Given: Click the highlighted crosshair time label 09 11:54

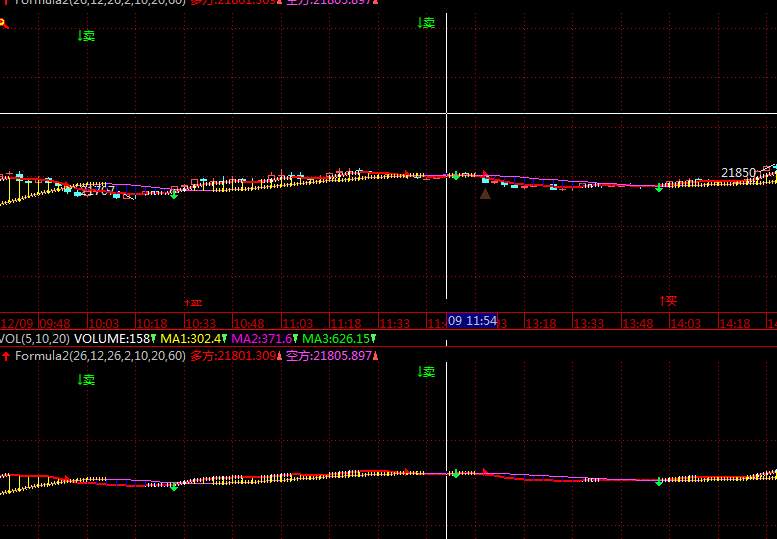Looking at the screenshot, I should tap(472, 321).
